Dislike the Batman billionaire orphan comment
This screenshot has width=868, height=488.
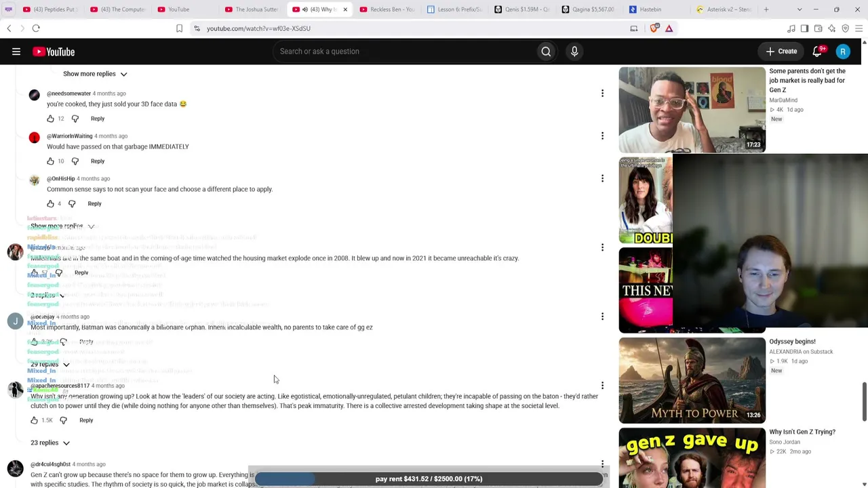click(x=63, y=342)
